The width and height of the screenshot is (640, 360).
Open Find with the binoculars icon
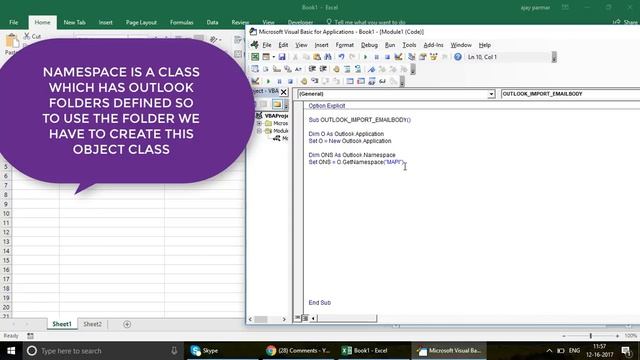pos(328,57)
